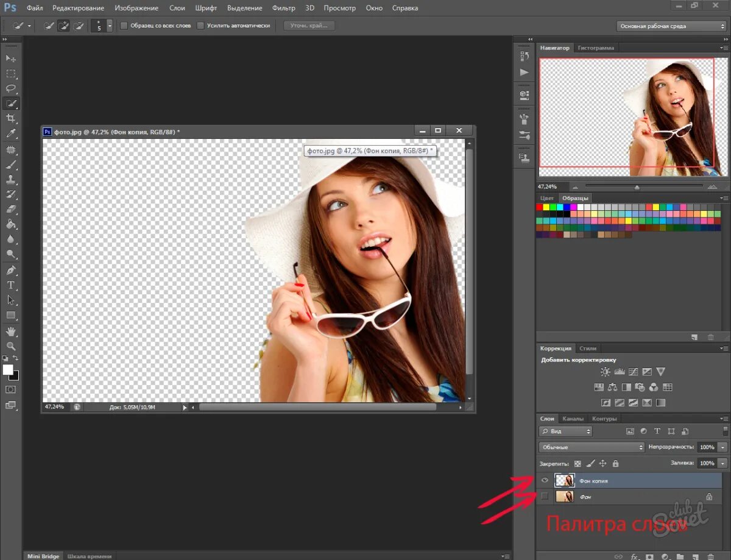Select the Rectangular Marquee tool
This screenshot has width=731, height=560.
(11, 74)
